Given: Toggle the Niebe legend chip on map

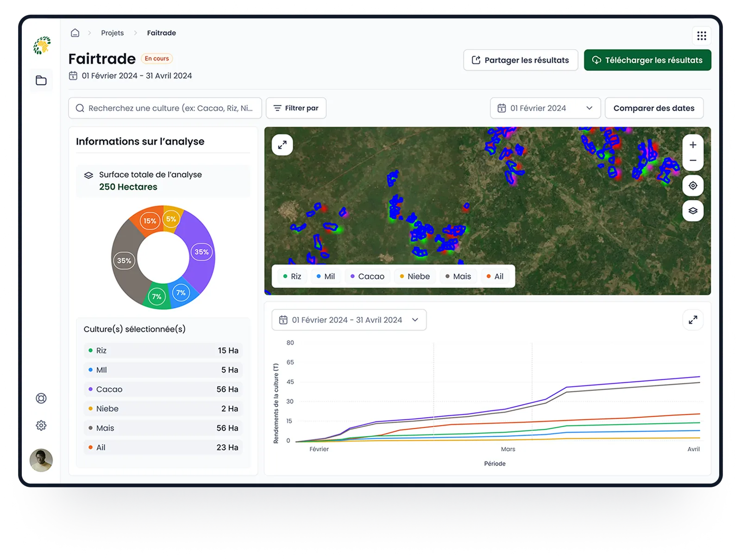Looking at the screenshot, I should 415,277.
